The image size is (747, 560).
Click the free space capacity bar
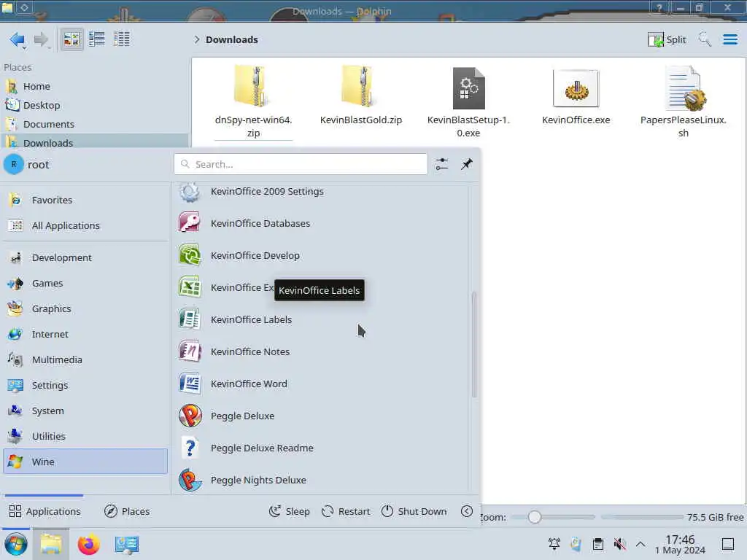point(642,517)
